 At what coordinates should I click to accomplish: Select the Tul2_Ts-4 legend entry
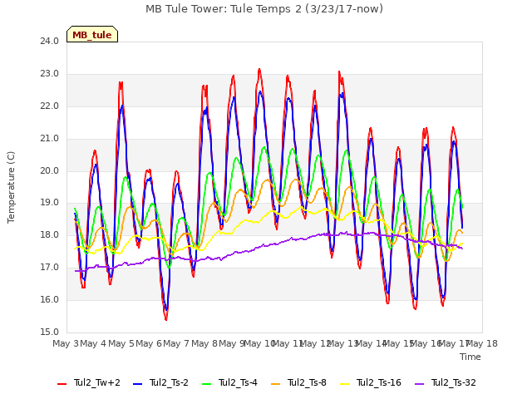229,383
